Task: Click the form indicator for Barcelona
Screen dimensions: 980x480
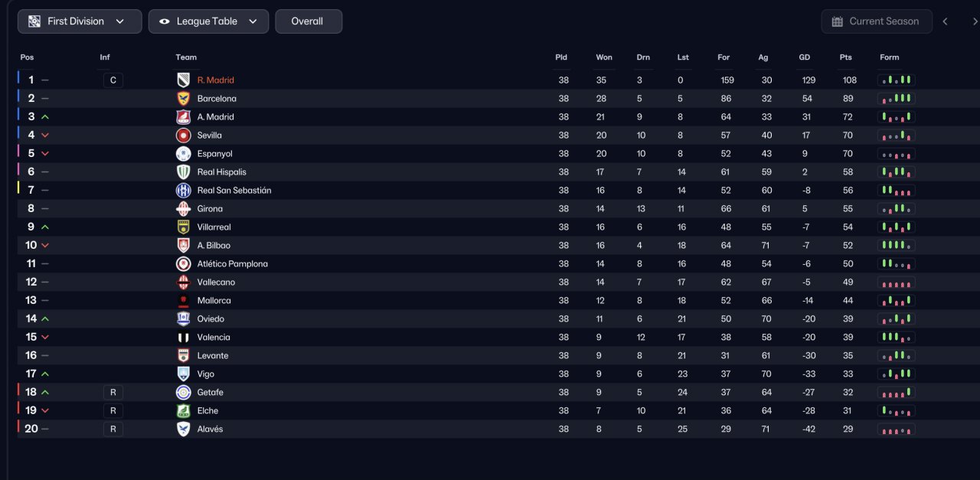Action: pos(897,98)
